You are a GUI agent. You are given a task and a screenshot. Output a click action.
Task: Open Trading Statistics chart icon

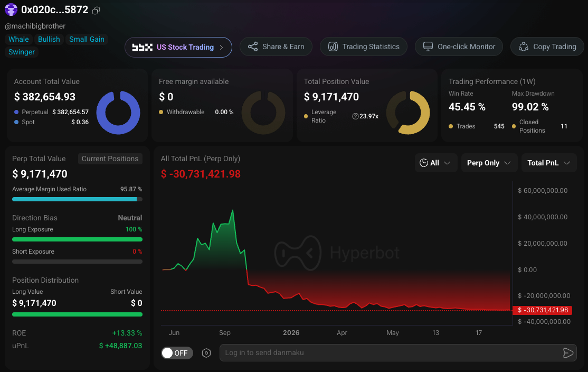[333, 46]
